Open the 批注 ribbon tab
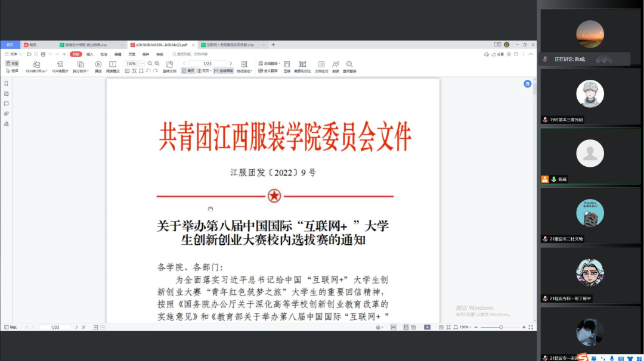Viewport: 644px width, 361px height. 104,54
